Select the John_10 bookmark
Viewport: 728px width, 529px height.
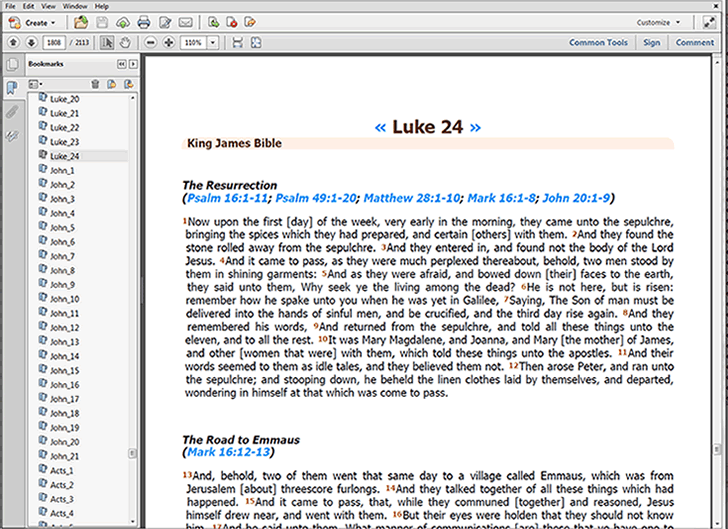(x=65, y=299)
